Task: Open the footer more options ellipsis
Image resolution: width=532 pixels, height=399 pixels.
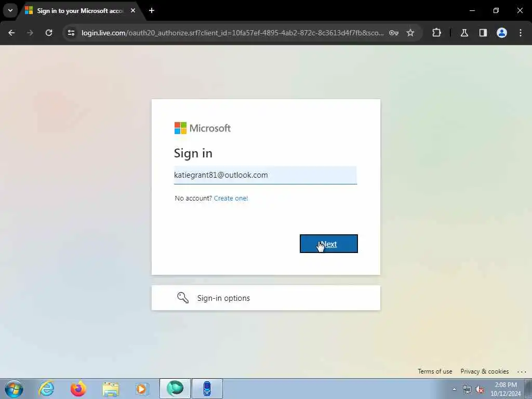Action: click(522, 372)
